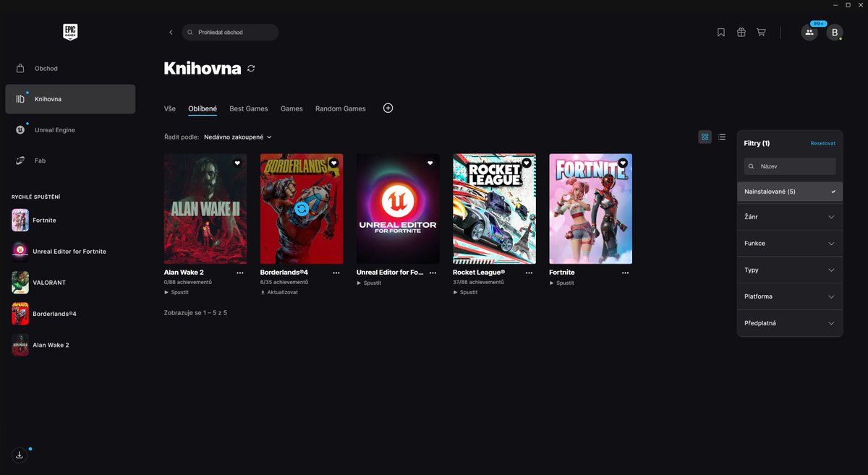Open Fortnite cover thumbnail
The width and height of the screenshot is (868, 475).
pyautogui.click(x=590, y=209)
